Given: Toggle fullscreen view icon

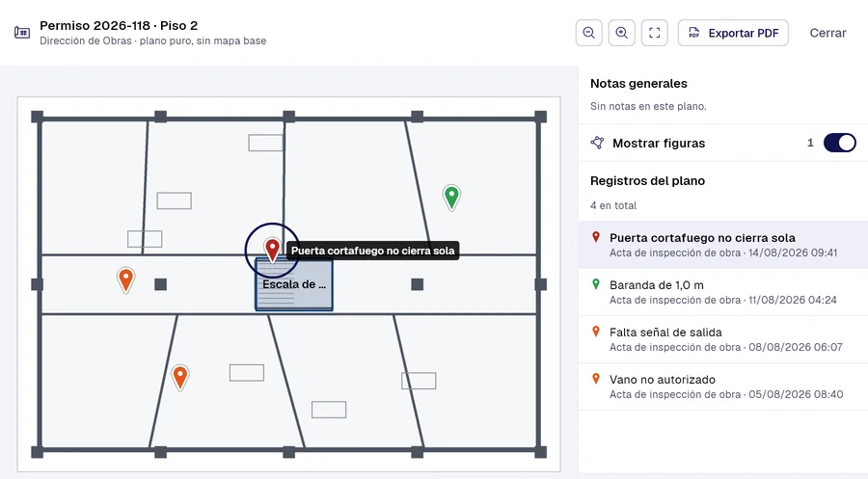Looking at the screenshot, I should tap(654, 33).
